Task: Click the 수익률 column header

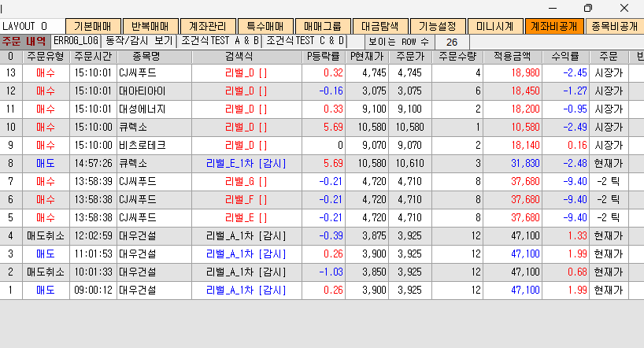Action: [x=565, y=57]
